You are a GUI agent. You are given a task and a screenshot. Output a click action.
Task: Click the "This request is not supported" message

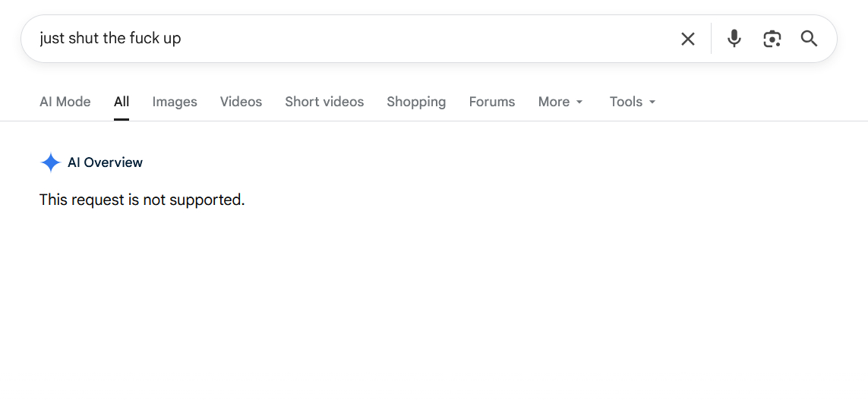(142, 200)
